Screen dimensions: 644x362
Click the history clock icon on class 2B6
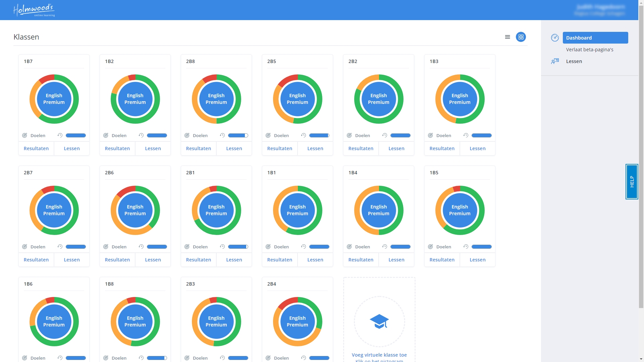point(141,246)
